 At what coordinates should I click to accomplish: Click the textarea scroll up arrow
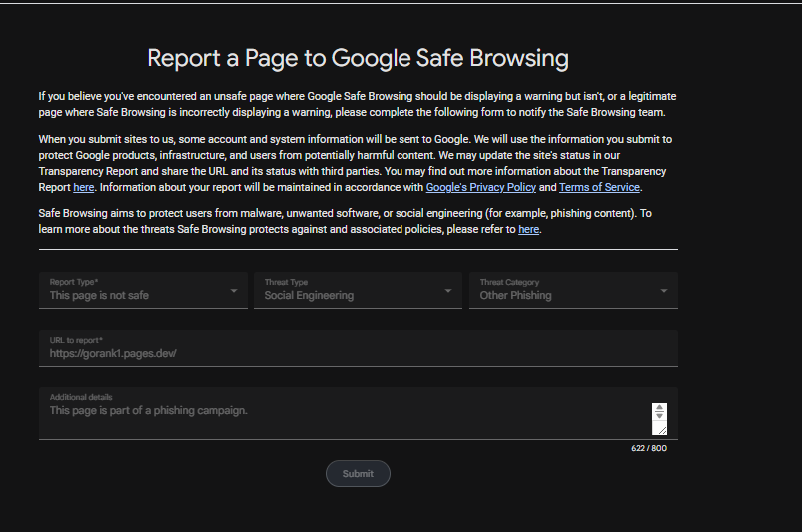click(x=659, y=408)
